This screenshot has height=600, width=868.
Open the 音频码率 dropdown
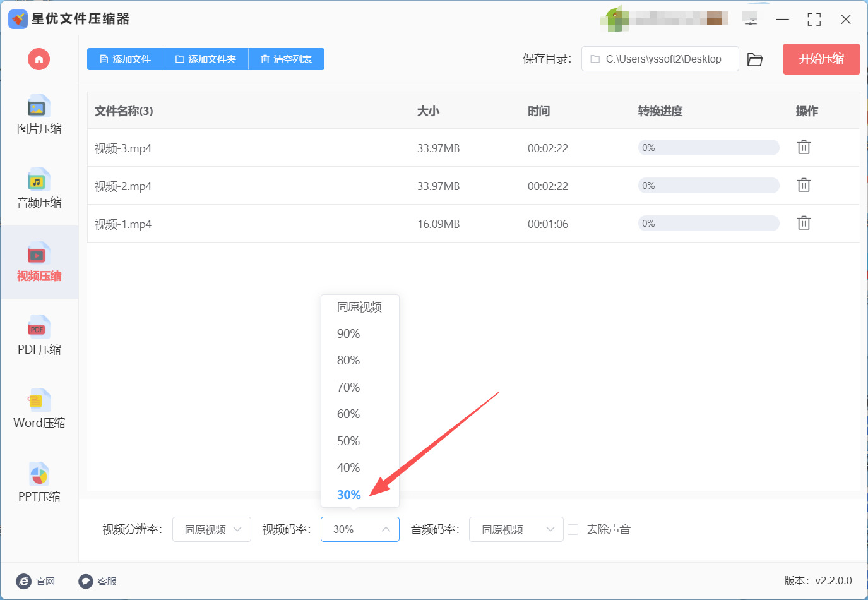pos(516,529)
